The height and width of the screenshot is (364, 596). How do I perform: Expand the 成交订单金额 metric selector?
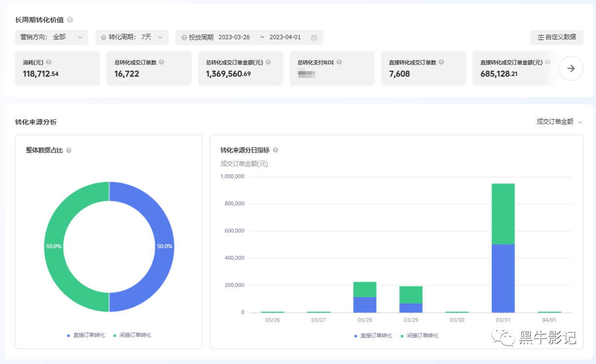pos(559,122)
